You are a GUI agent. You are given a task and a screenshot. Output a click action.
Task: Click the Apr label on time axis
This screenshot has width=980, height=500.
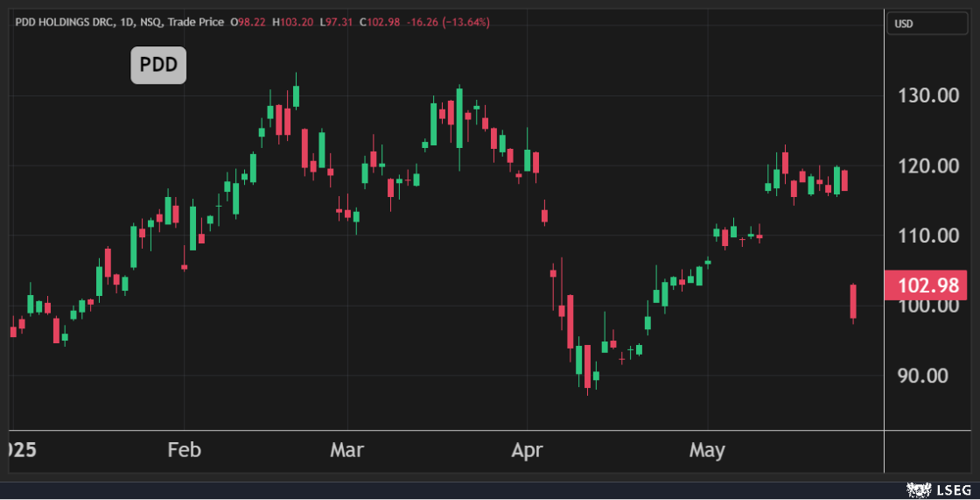click(527, 451)
